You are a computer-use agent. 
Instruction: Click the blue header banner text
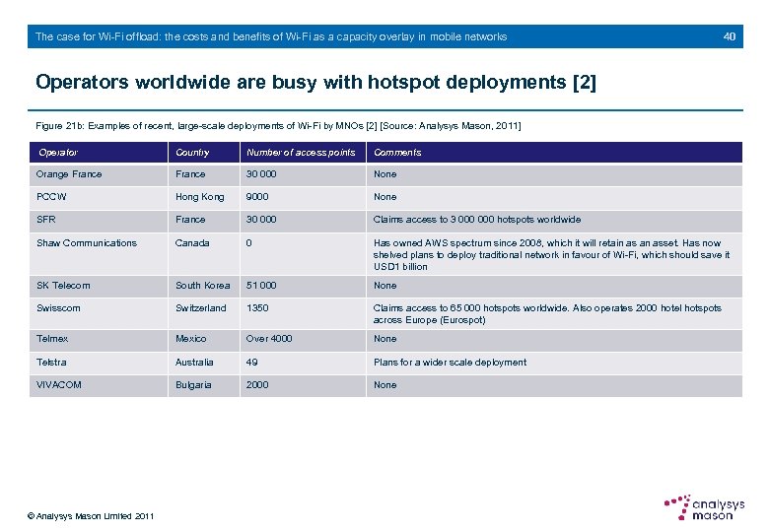[271, 36]
